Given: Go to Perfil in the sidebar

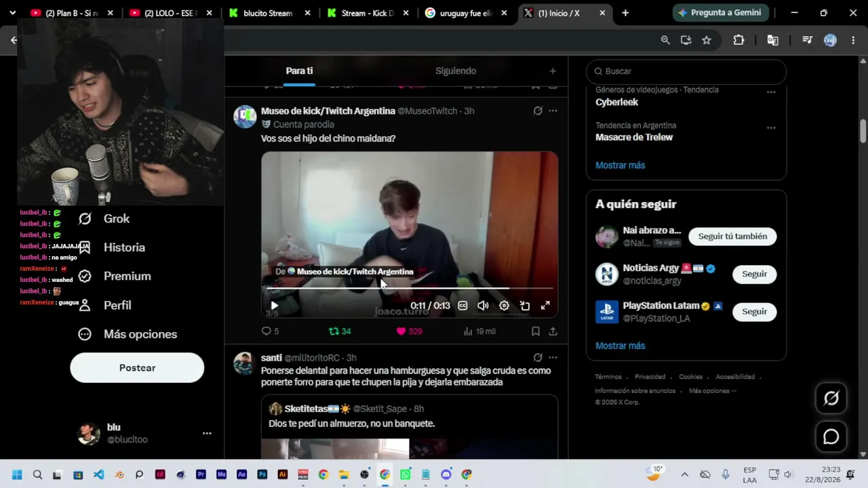Looking at the screenshot, I should point(104,306).
